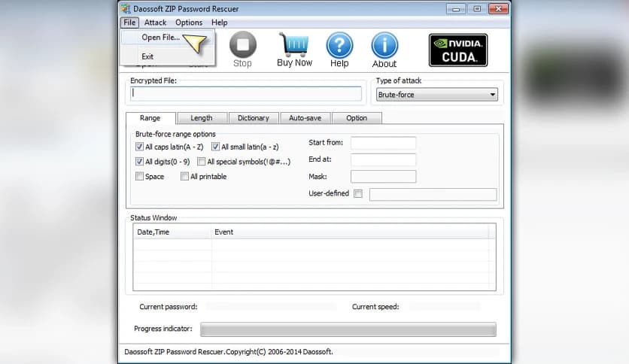Image resolution: width=629 pixels, height=364 pixels.
Task: Enable the User-defined checkbox
Action: point(358,193)
